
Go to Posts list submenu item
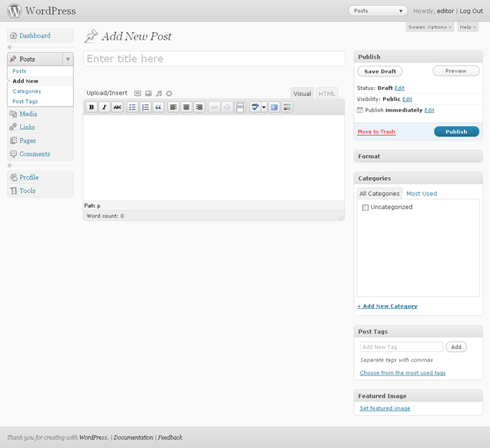pos(19,71)
